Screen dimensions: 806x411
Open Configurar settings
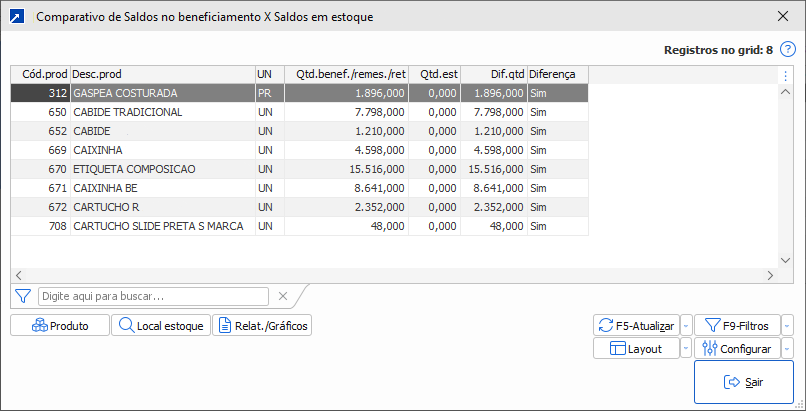coord(736,349)
